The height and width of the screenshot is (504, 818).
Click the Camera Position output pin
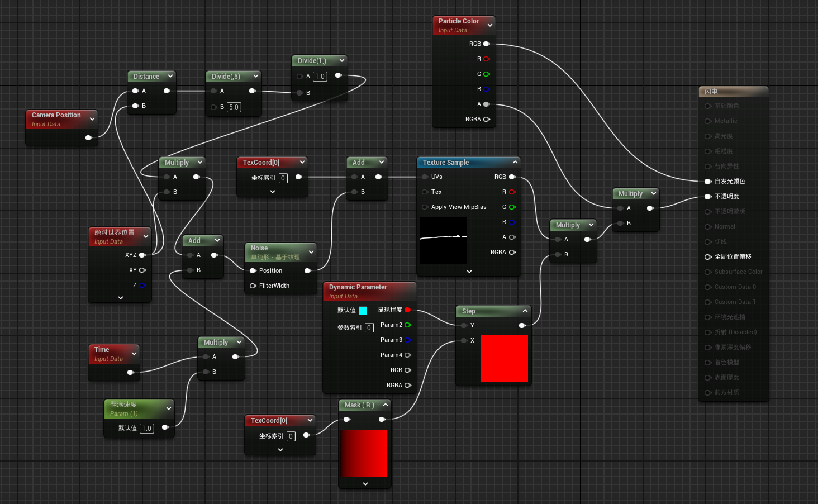coord(88,137)
